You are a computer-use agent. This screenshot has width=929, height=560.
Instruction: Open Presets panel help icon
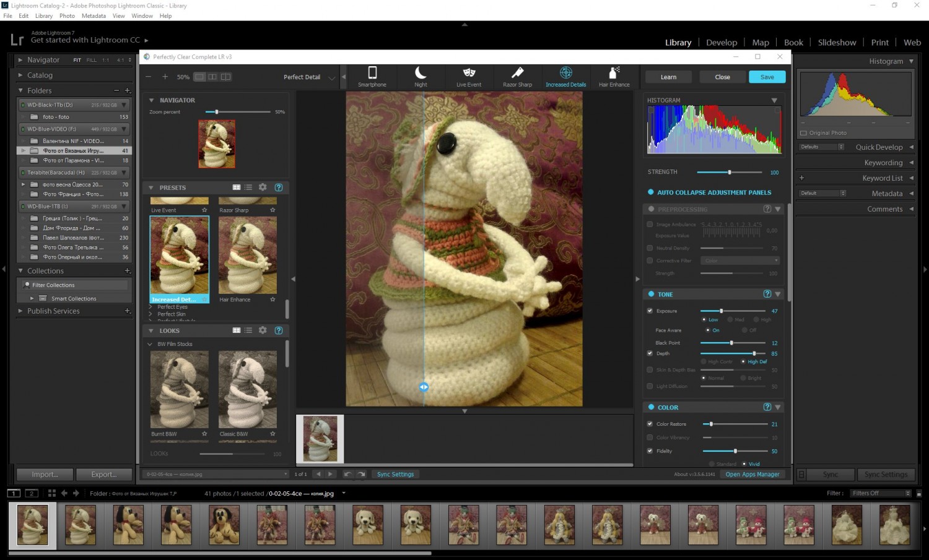pos(279,187)
